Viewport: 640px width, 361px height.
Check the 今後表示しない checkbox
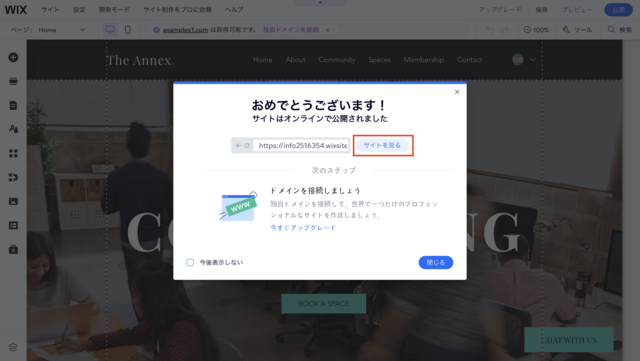tap(190, 262)
